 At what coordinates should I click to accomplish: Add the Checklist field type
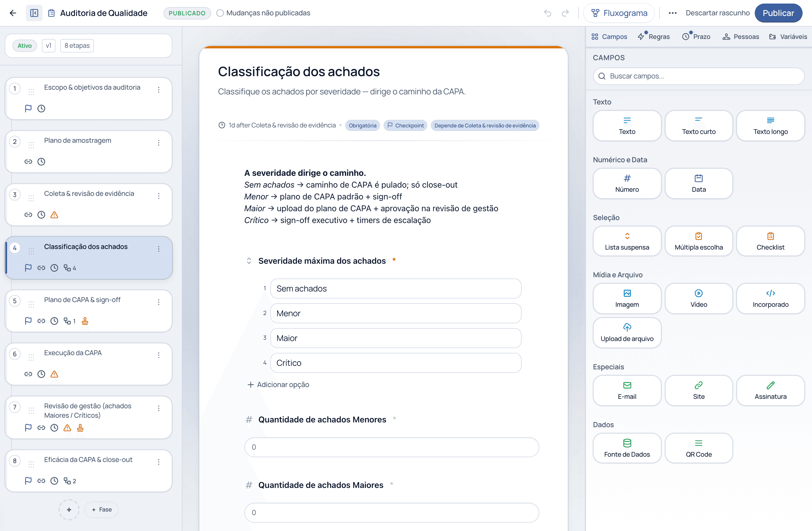point(770,241)
